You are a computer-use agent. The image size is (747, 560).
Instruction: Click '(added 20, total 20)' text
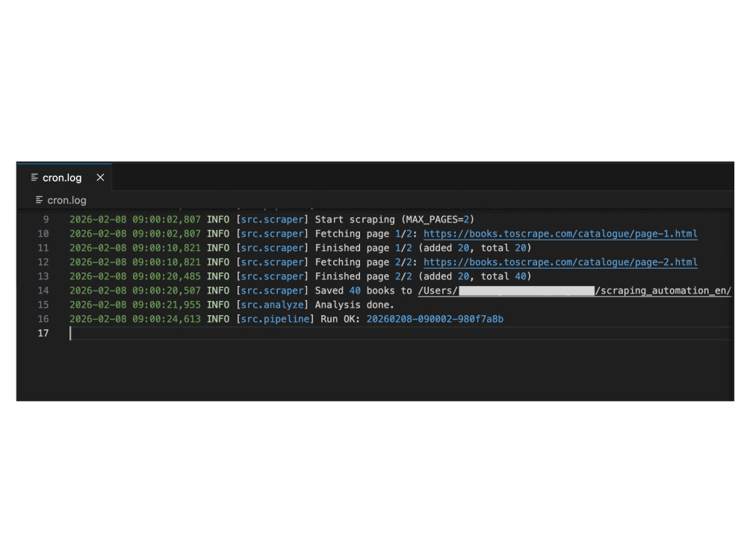point(474,248)
